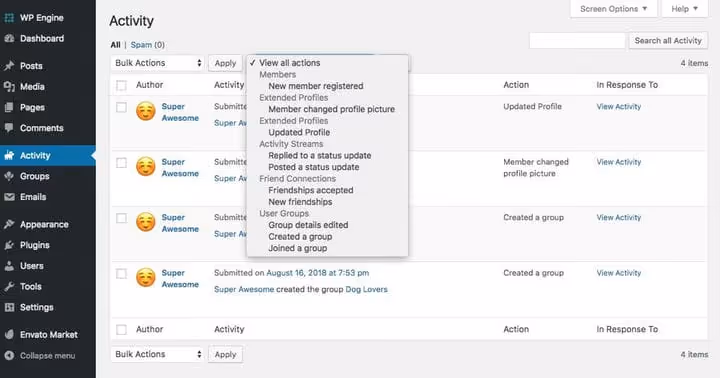
Task: Click the Envato Market leaf icon
Action: click(x=9, y=335)
